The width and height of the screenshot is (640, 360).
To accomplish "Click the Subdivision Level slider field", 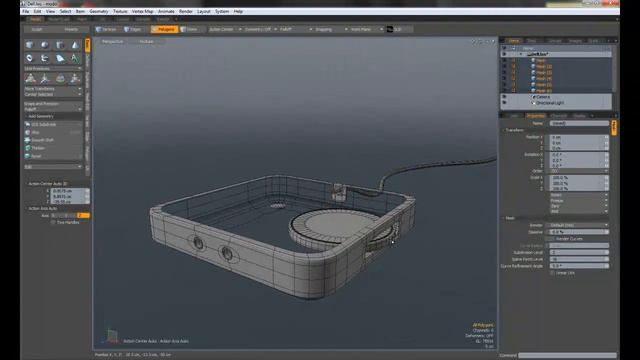I will click(x=579, y=252).
